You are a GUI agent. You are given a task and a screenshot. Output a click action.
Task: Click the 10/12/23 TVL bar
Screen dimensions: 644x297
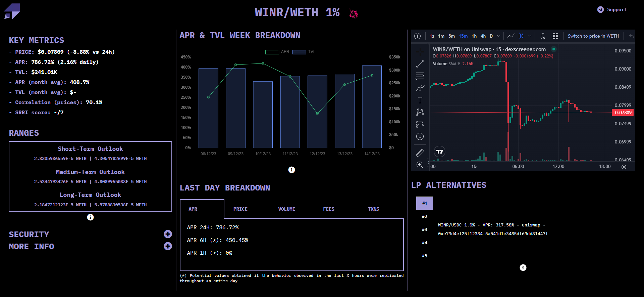(263, 115)
